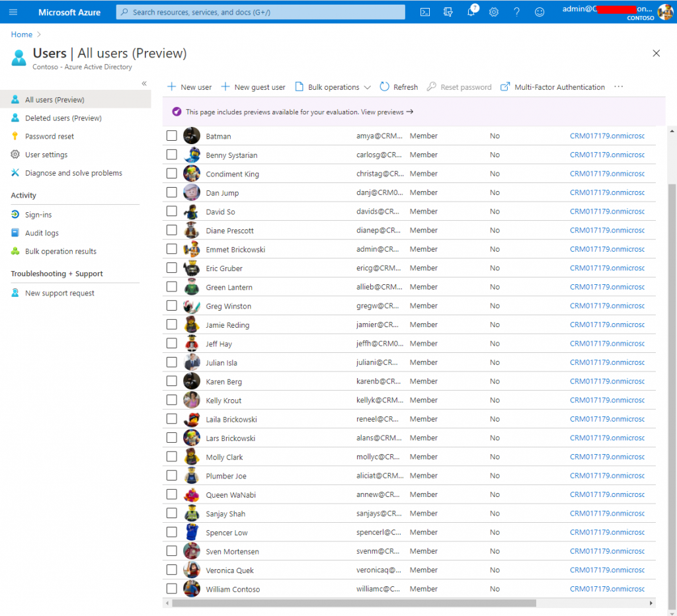Open portal settings gear icon

(x=494, y=12)
